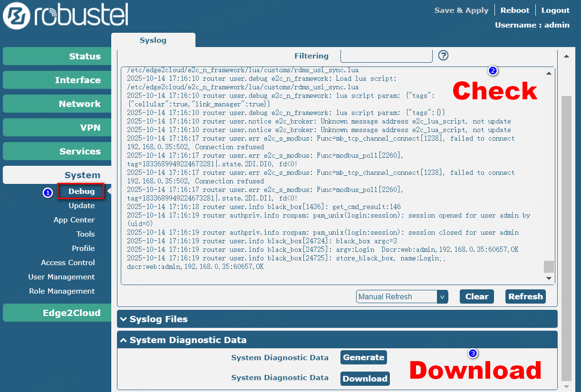This screenshot has width=581, height=392.
Task: Click the log area scroll down arrow
Action: [x=549, y=278]
